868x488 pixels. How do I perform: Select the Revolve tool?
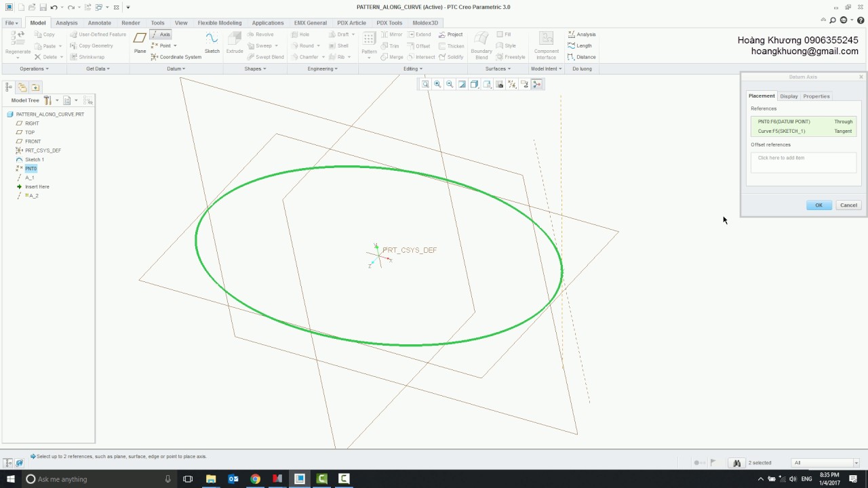coord(260,35)
